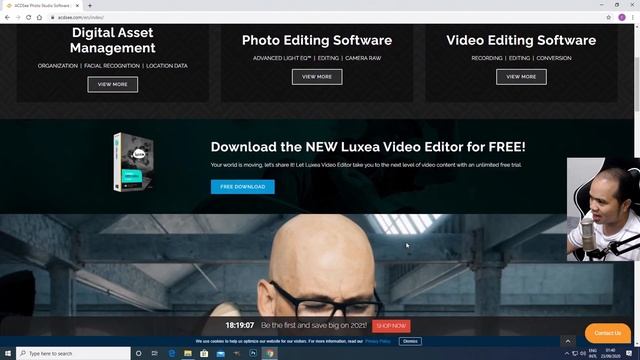View more about Video Editing Software
640x360 pixels.
(x=521, y=77)
